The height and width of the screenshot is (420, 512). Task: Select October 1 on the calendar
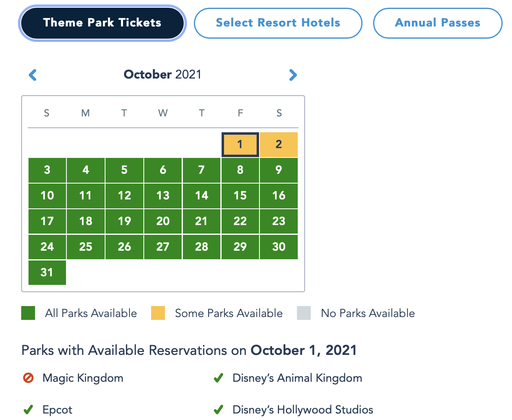(240, 144)
